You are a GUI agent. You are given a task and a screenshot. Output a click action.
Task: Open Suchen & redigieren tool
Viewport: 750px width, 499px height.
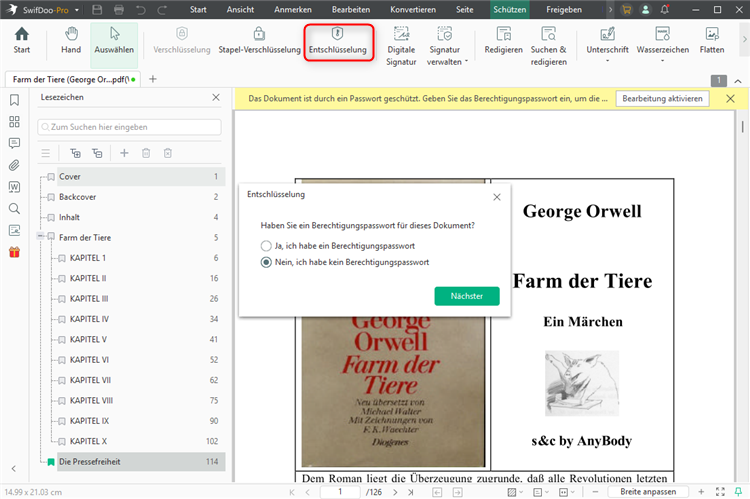point(549,46)
